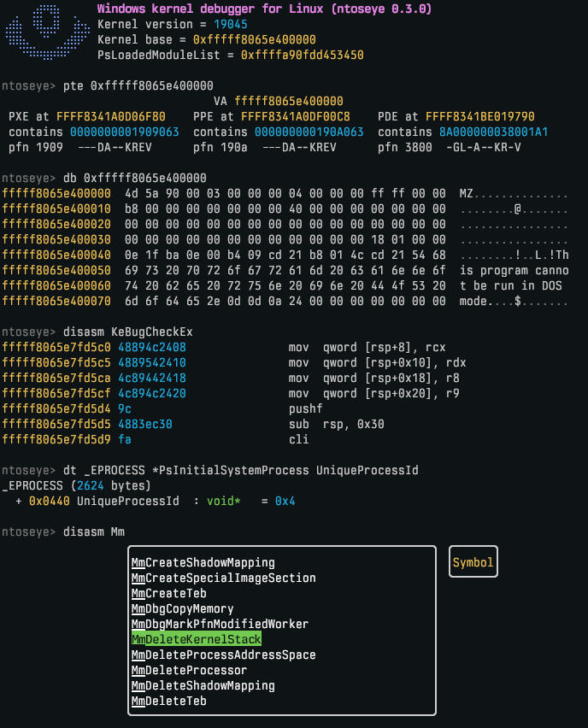Select MmCreateShadowMapping from the completion list
The width and height of the screenshot is (588, 728).
(x=203, y=562)
